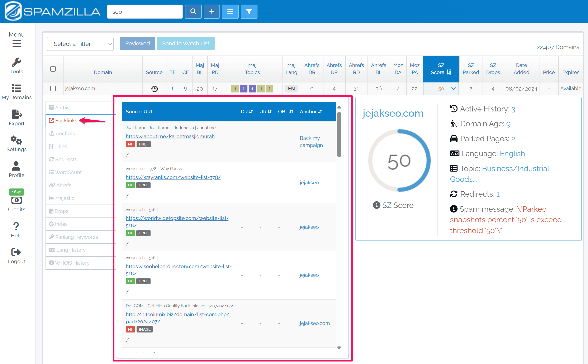This screenshot has width=588, height=364.
Task: Open the hamburger Menu icon
Action: [17, 44]
